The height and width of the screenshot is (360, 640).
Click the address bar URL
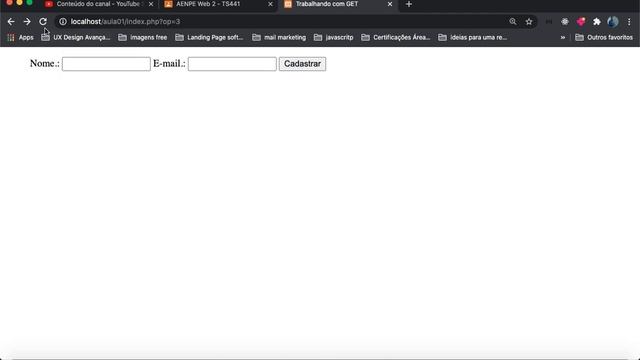pos(125,22)
